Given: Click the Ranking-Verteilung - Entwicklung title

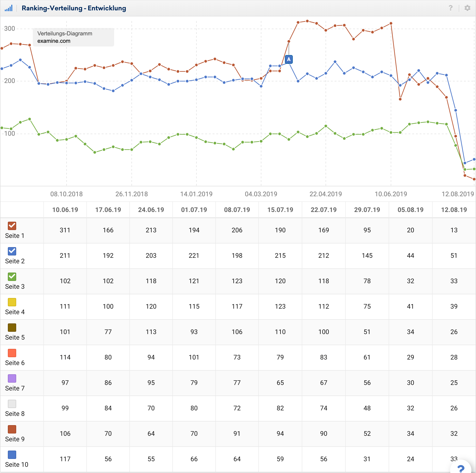Looking at the screenshot, I should tap(74, 8).
